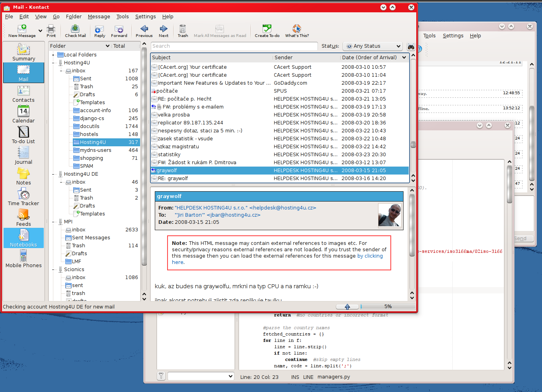Open Time Tracker in the sidebar
The width and height of the screenshot is (542, 392).
[23, 198]
